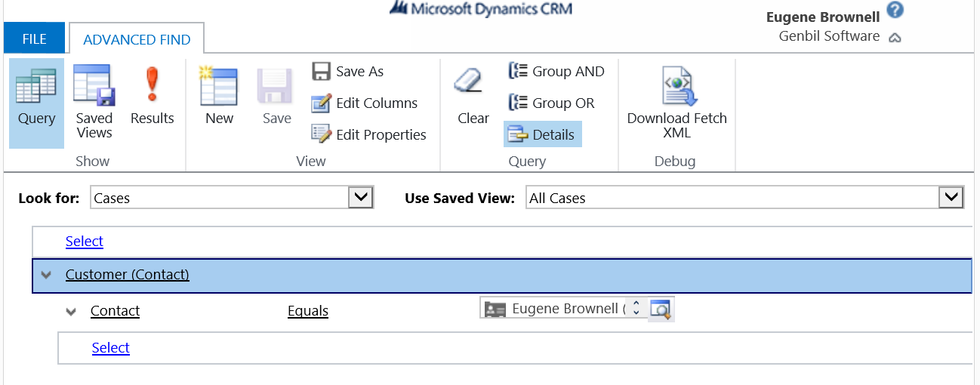Click the Eugene Brownell user name
Image resolution: width=980 pixels, height=385 pixels.
pyautogui.click(x=823, y=17)
